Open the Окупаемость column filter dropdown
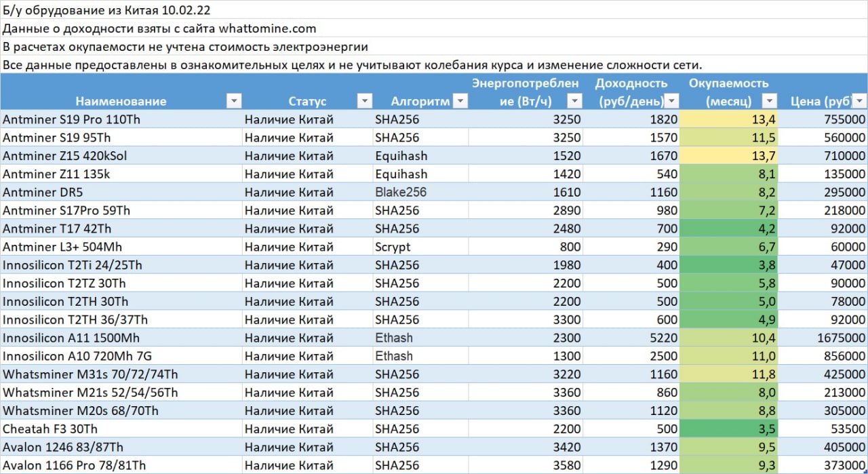The height and width of the screenshot is (474, 868). tap(770, 101)
